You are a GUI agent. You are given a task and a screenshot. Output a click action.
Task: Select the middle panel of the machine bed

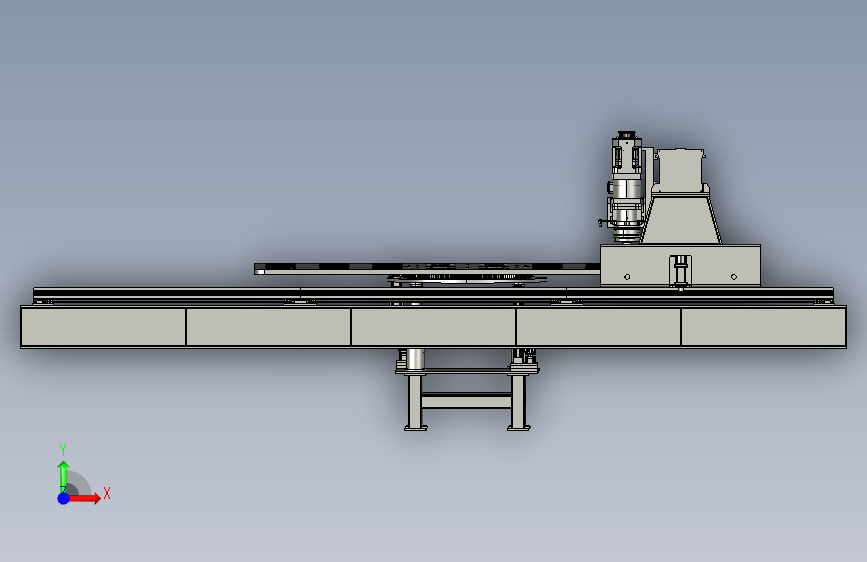[x=434, y=327]
